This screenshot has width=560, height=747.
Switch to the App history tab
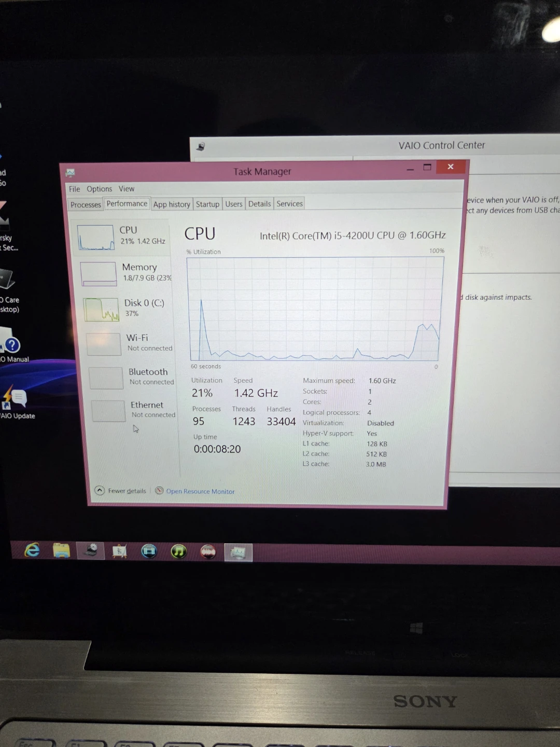tap(172, 204)
